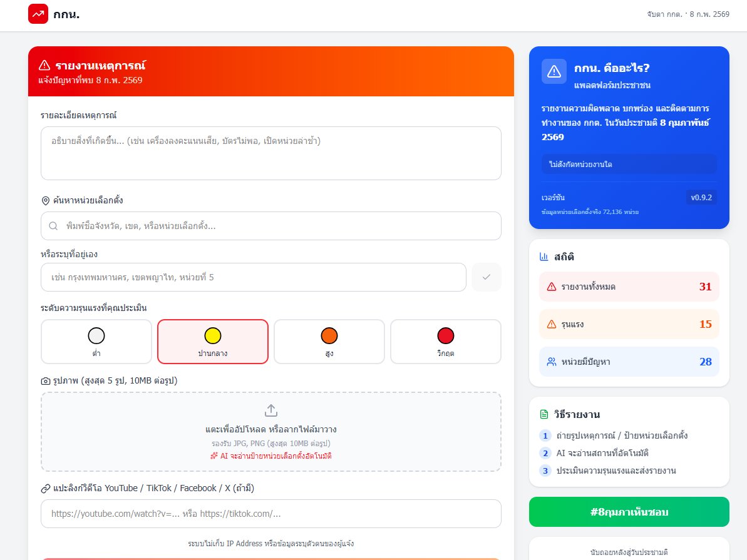Click the หน่วยมีปัญหา stat row
This screenshot has height=560, width=747.
tap(629, 362)
